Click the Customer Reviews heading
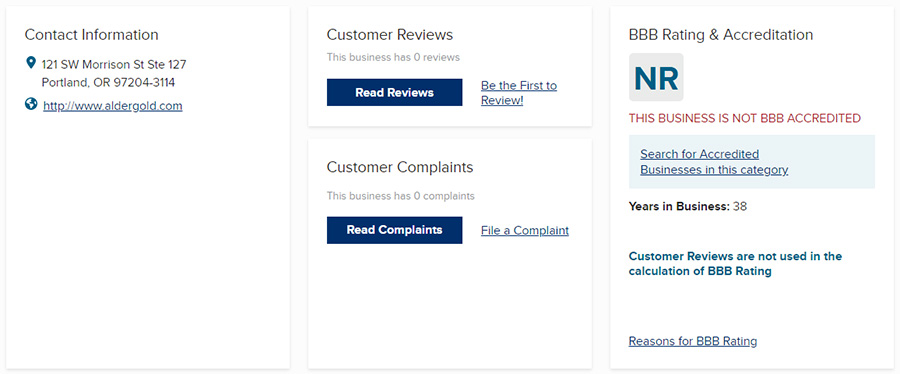The width and height of the screenshot is (900, 374). pyautogui.click(x=390, y=34)
